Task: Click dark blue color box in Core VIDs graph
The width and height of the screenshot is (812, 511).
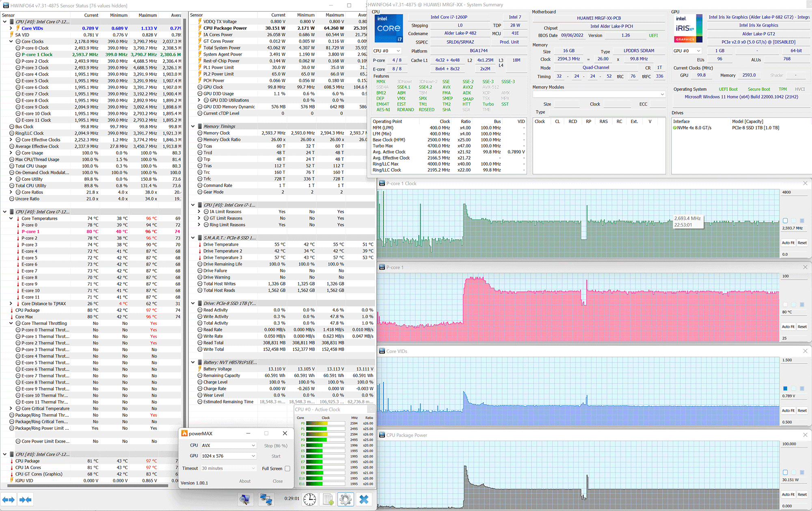Action: click(x=785, y=388)
